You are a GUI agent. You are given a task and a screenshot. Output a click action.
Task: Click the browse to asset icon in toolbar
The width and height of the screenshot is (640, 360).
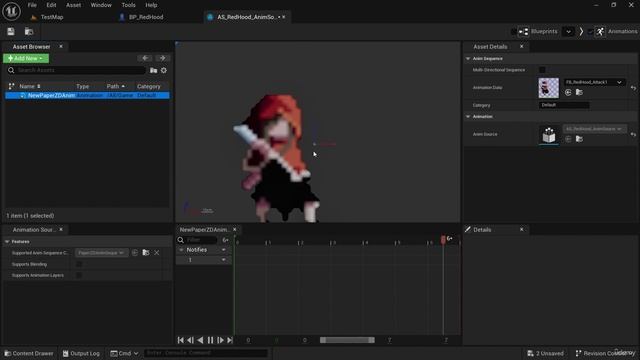29,31
